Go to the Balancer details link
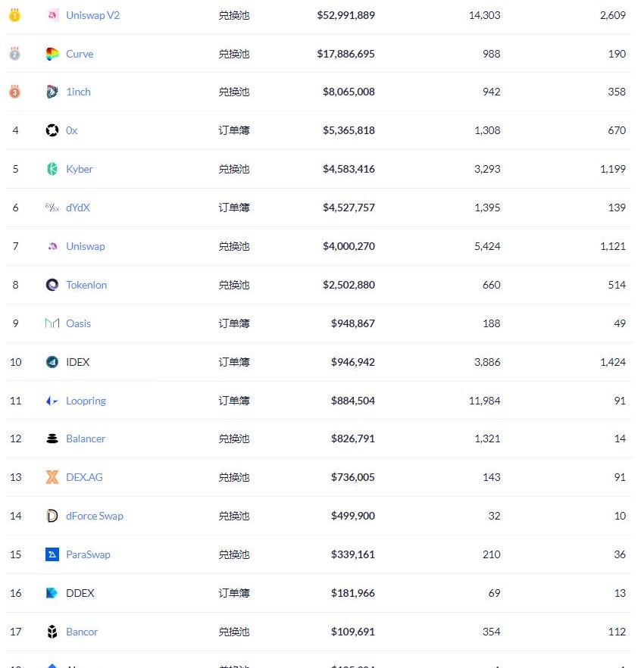Viewport: 644px width, 668px height. click(86, 439)
